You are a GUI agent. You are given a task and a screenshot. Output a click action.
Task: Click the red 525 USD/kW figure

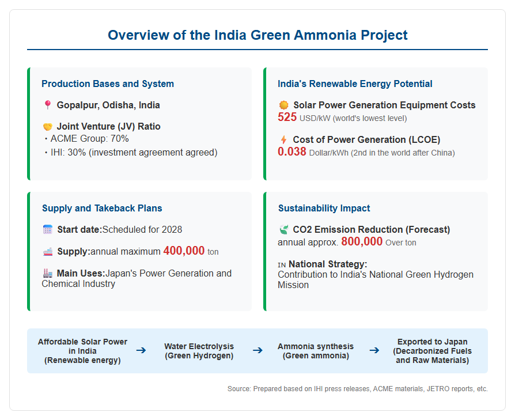click(x=287, y=117)
